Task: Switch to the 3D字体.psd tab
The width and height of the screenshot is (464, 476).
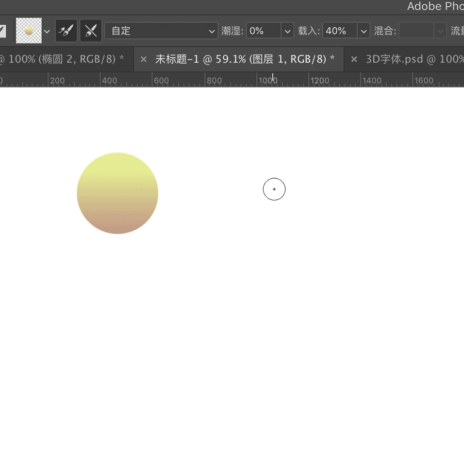Action: click(x=412, y=59)
